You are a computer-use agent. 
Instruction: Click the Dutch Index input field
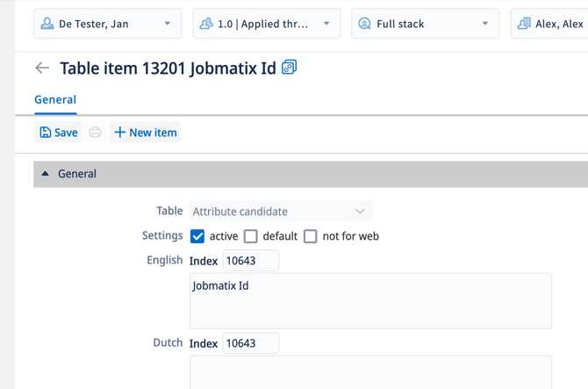(x=250, y=343)
